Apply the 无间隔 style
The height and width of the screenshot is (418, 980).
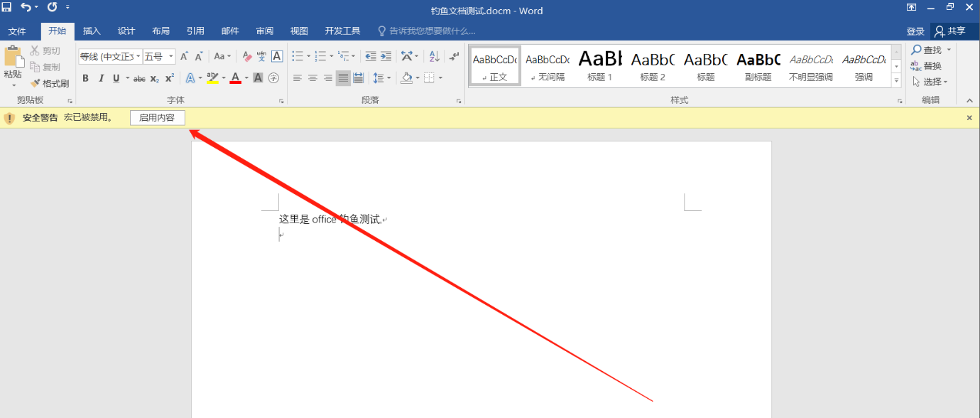click(x=548, y=66)
